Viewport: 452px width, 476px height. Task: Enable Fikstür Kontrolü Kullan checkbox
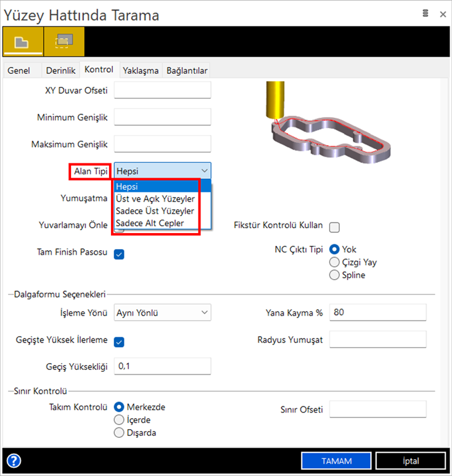[334, 227]
